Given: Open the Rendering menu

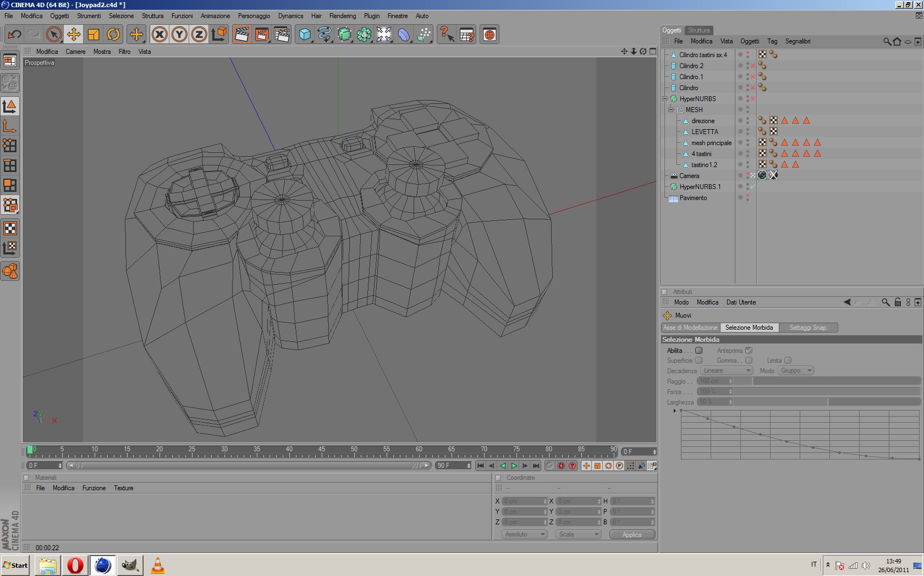Looking at the screenshot, I should (x=342, y=16).
